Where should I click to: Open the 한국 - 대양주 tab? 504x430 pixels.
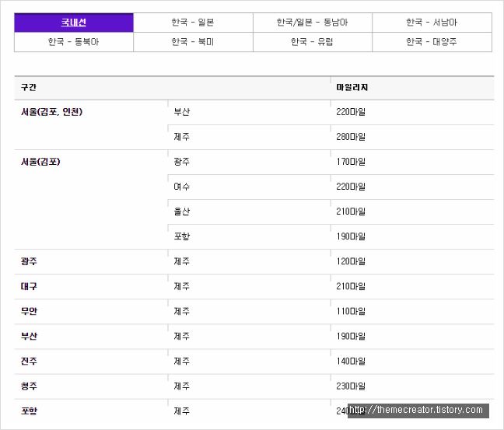[432, 42]
